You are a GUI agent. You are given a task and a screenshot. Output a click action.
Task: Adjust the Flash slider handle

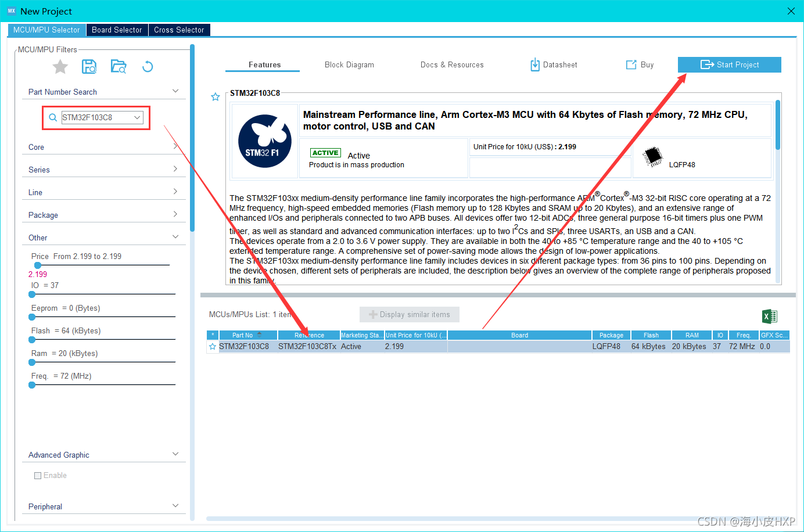coord(32,339)
